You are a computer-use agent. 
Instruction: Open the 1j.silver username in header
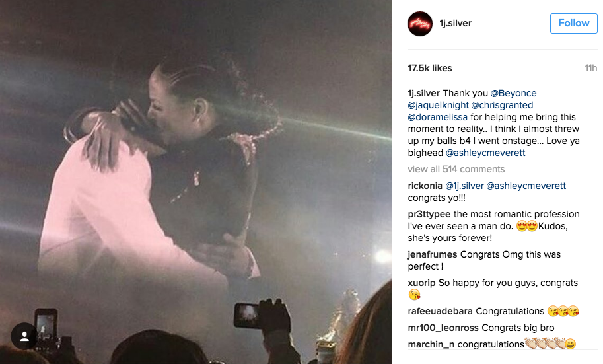click(x=455, y=23)
